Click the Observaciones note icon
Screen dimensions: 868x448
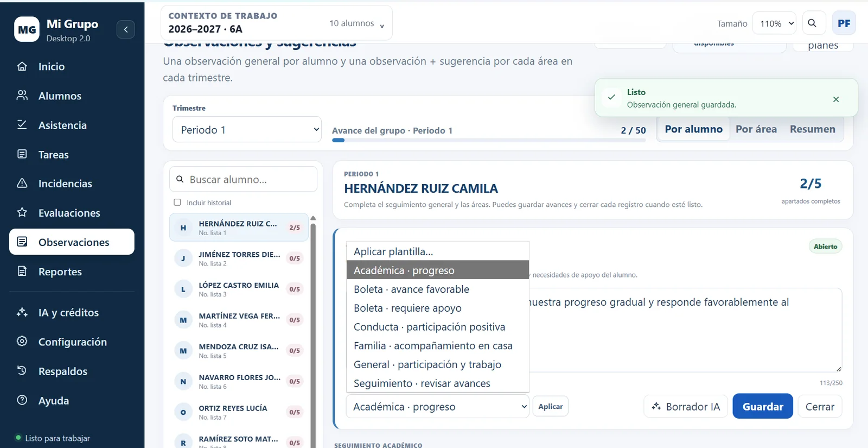point(22,242)
